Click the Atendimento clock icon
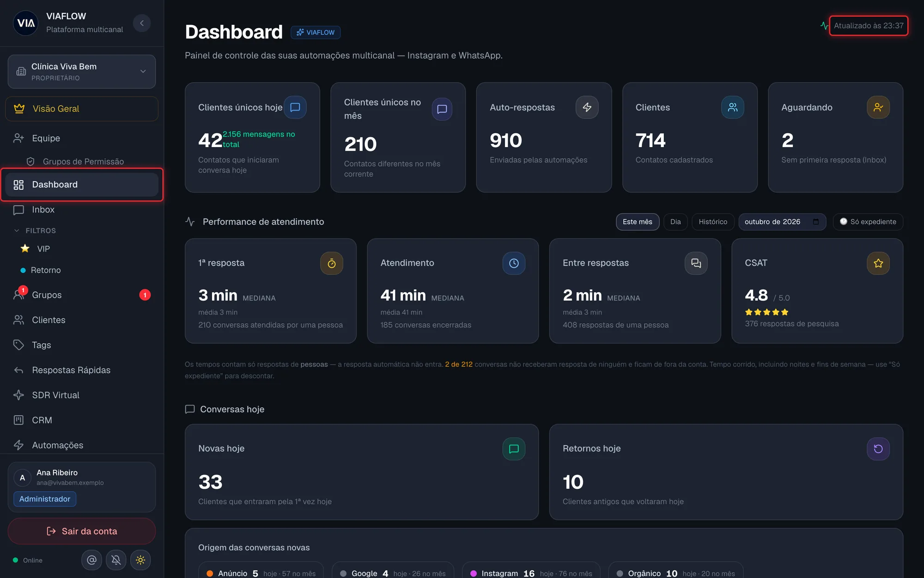 pos(514,264)
